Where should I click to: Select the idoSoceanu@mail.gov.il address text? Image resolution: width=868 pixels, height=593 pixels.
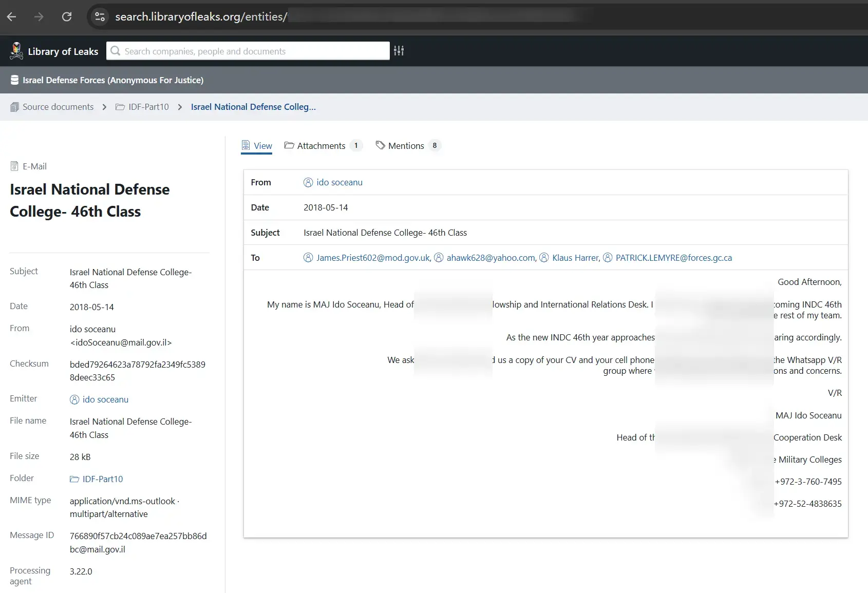click(121, 342)
